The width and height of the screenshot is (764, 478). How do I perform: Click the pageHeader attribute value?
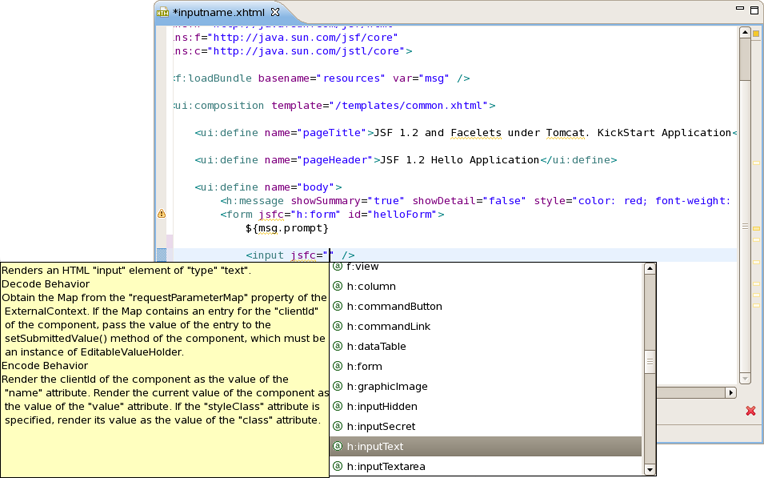click(335, 160)
